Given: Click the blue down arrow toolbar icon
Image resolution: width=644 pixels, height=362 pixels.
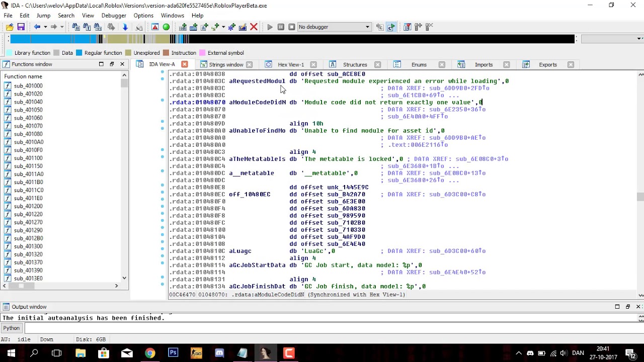Looking at the screenshot, I should coord(125,27).
